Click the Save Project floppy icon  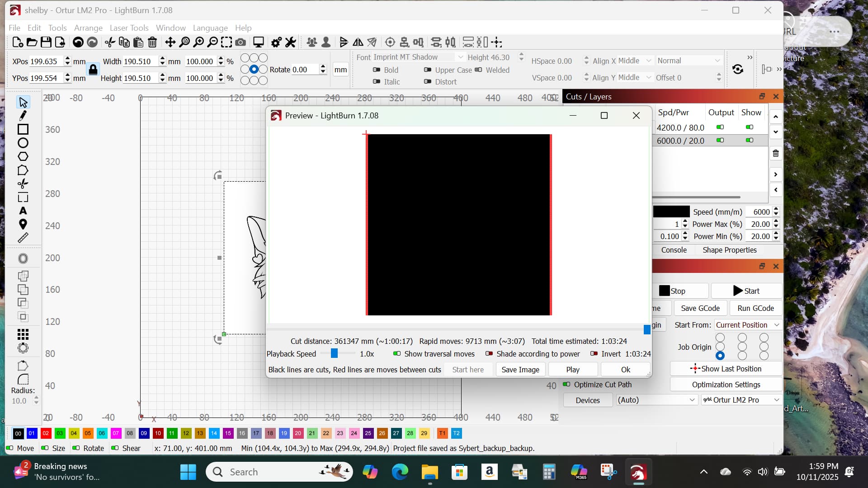[x=46, y=42]
